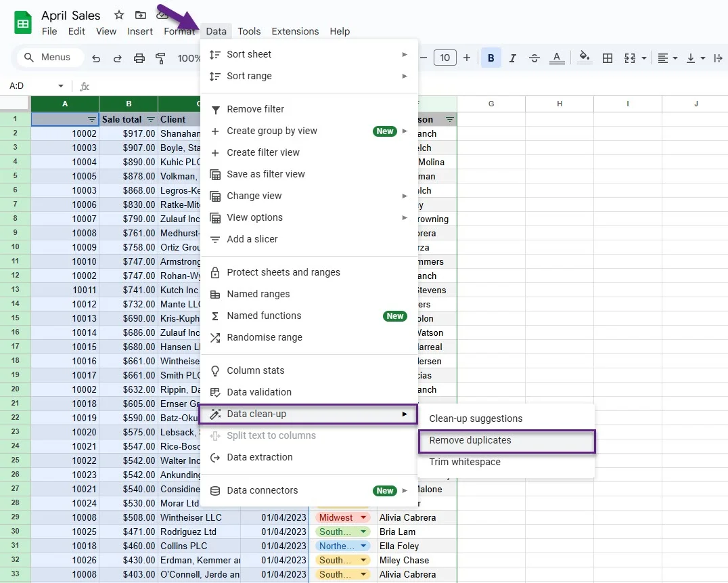Open the Tools menu
The image size is (728, 583).
pos(249,31)
